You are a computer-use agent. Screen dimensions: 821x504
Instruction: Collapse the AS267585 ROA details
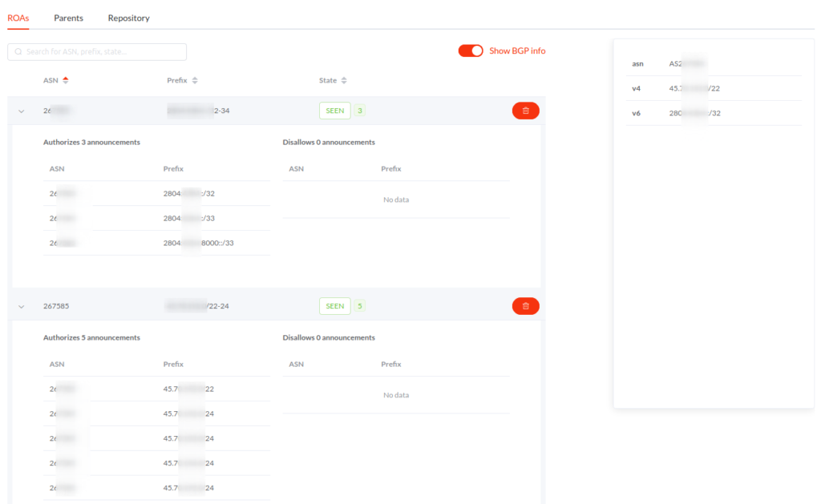click(21, 305)
